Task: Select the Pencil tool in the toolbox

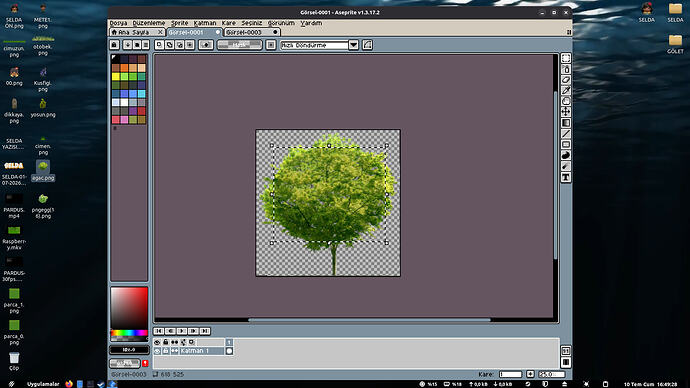Action: (x=566, y=69)
